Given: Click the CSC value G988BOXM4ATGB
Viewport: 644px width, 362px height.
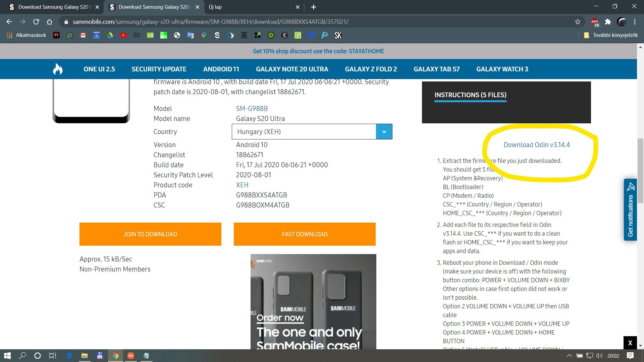Looking at the screenshot, I should [x=263, y=205].
